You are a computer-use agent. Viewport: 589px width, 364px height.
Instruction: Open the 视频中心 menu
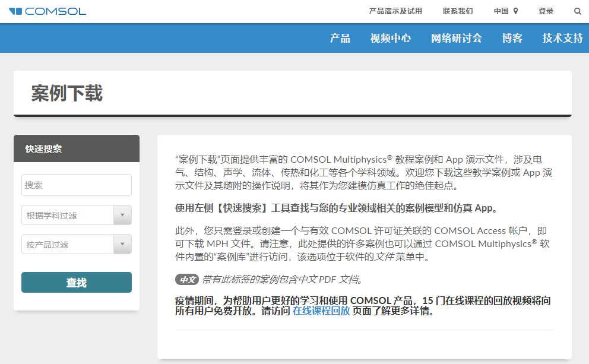point(390,39)
